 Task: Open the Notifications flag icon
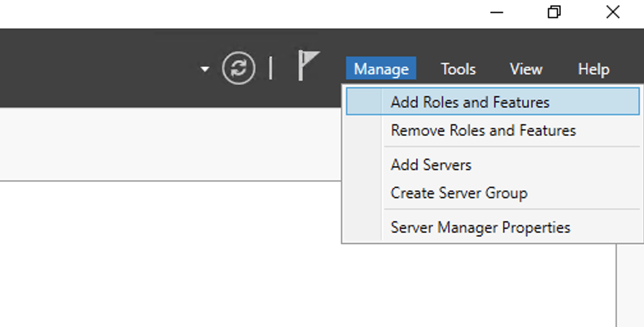[x=308, y=66]
